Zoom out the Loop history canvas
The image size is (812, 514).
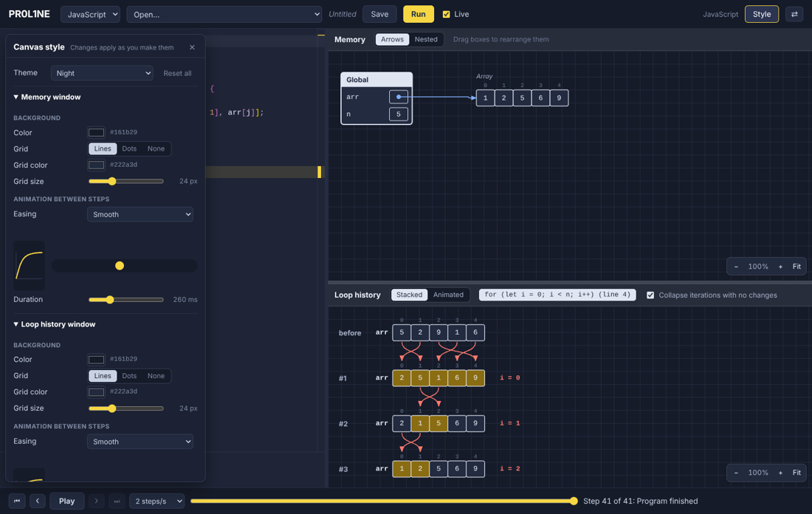pyautogui.click(x=736, y=473)
